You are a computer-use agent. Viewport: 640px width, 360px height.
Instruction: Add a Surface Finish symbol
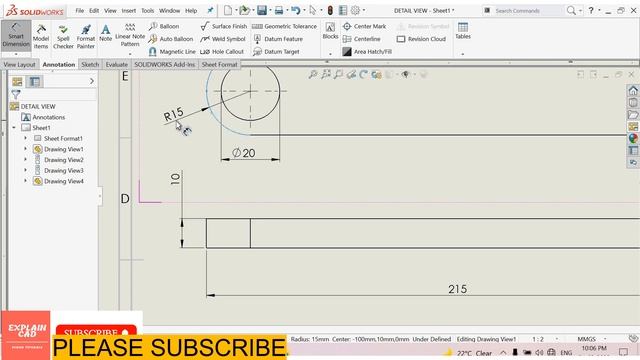tap(224, 26)
